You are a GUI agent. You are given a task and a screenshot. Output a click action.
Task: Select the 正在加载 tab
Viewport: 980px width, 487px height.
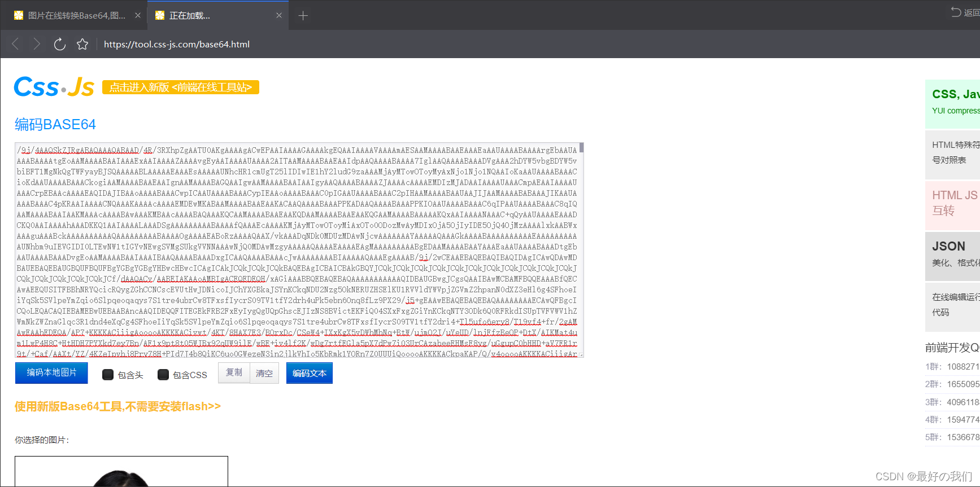click(x=218, y=16)
